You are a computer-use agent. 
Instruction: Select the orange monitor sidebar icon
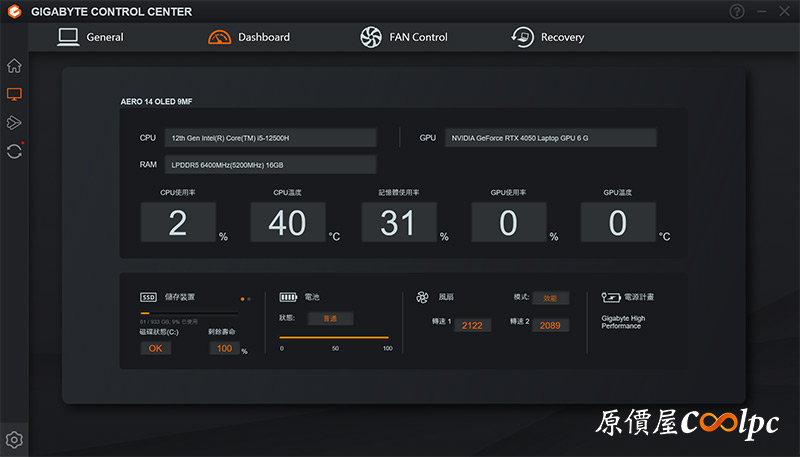tap(14, 94)
